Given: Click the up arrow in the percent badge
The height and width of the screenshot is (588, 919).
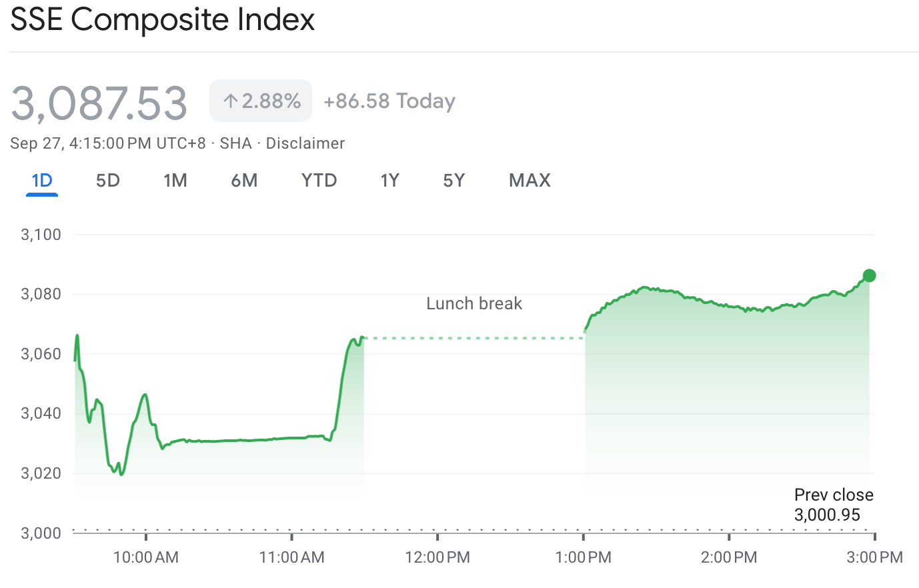Looking at the screenshot, I should pos(231,101).
